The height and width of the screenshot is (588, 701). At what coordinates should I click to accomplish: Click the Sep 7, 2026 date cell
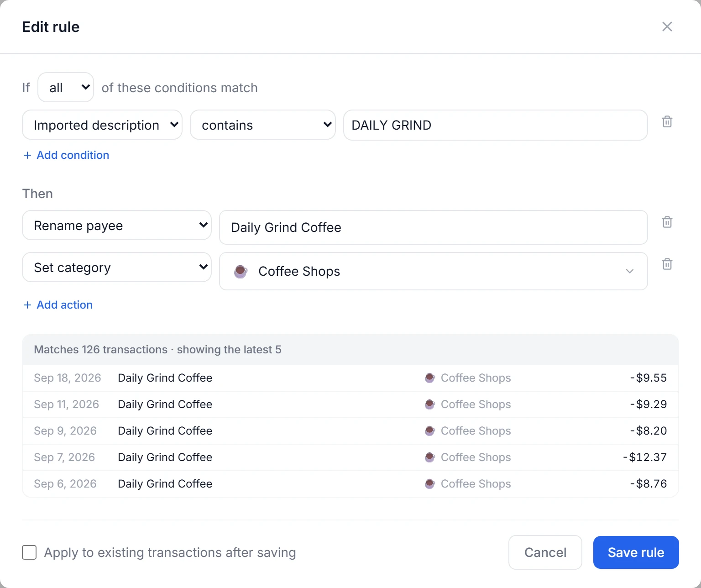[64, 457]
